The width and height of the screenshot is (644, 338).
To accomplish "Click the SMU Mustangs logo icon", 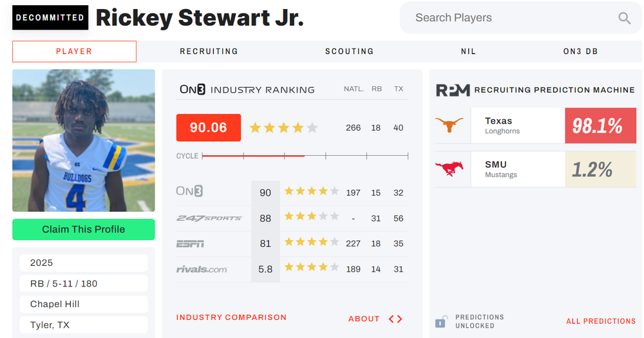I will [449, 169].
